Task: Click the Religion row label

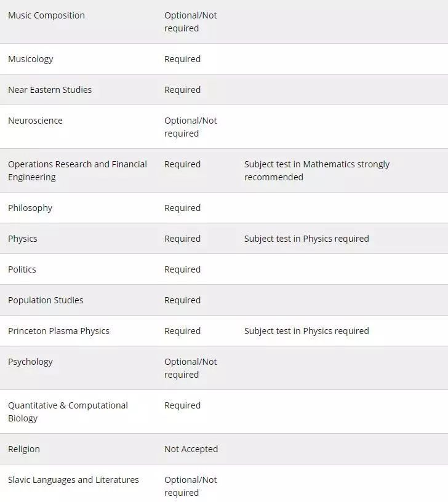Action: pos(24,449)
